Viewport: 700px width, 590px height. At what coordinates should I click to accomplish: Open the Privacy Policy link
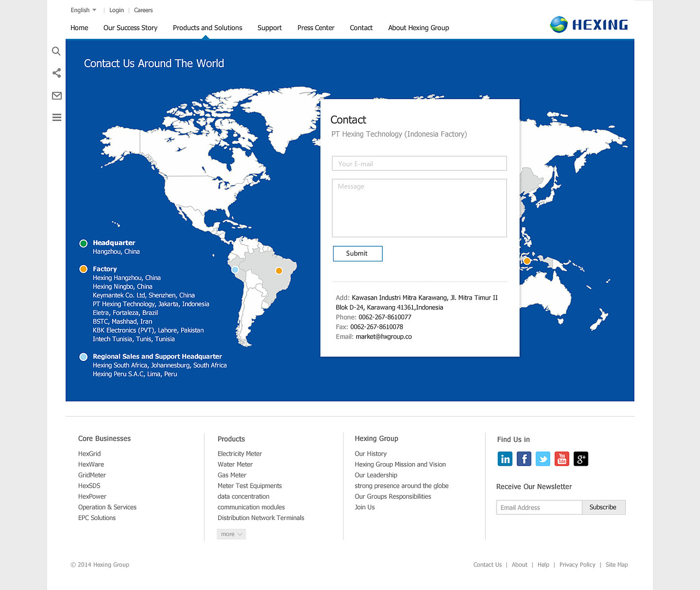(x=577, y=564)
